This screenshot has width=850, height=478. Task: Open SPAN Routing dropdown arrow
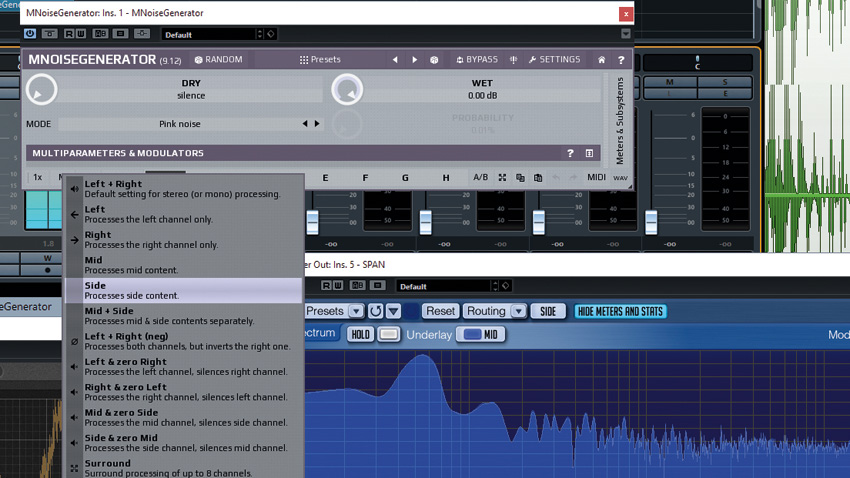click(x=519, y=311)
